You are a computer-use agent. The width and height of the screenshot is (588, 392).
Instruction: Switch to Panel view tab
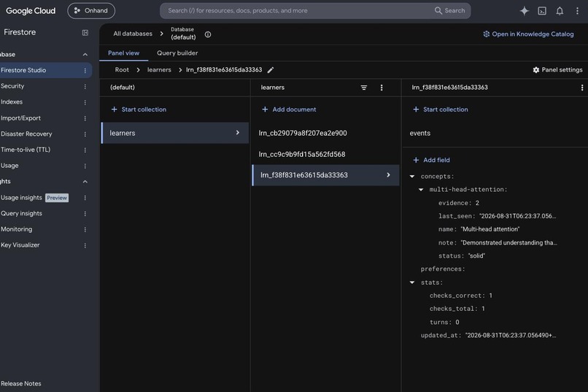tap(123, 53)
